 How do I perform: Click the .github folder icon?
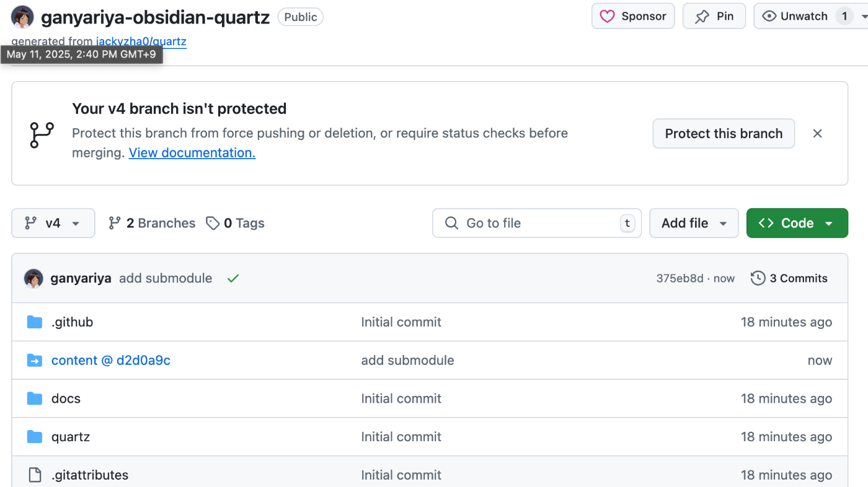pyautogui.click(x=35, y=322)
